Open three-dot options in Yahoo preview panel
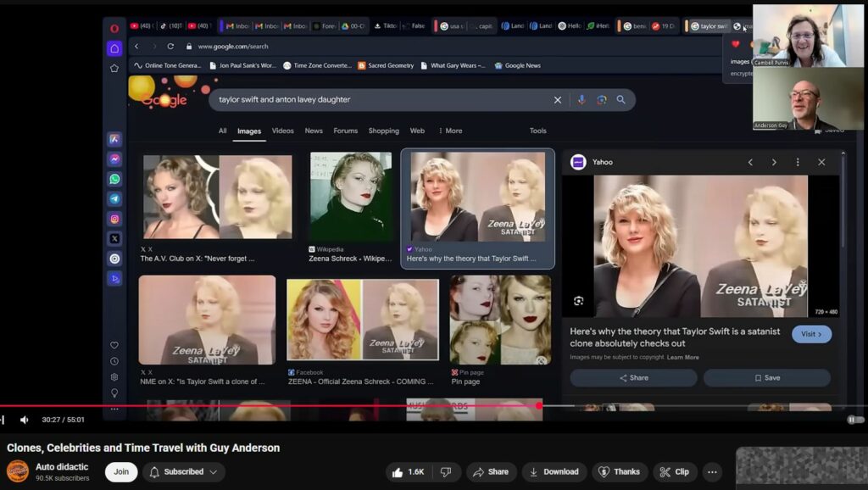This screenshot has width=868, height=490. pyautogui.click(x=798, y=162)
